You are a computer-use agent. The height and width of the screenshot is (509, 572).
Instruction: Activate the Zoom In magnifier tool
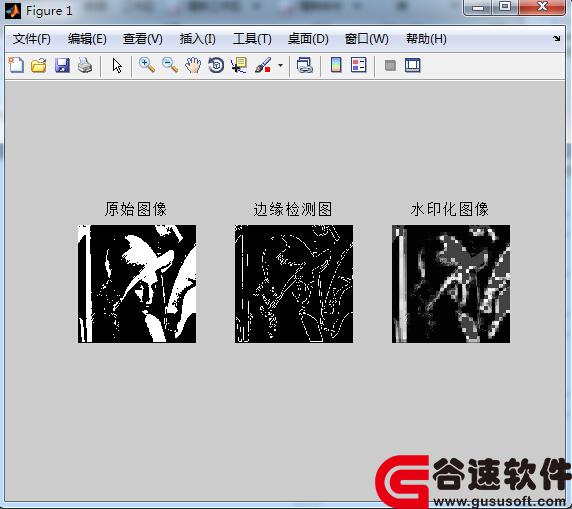tap(147, 66)
